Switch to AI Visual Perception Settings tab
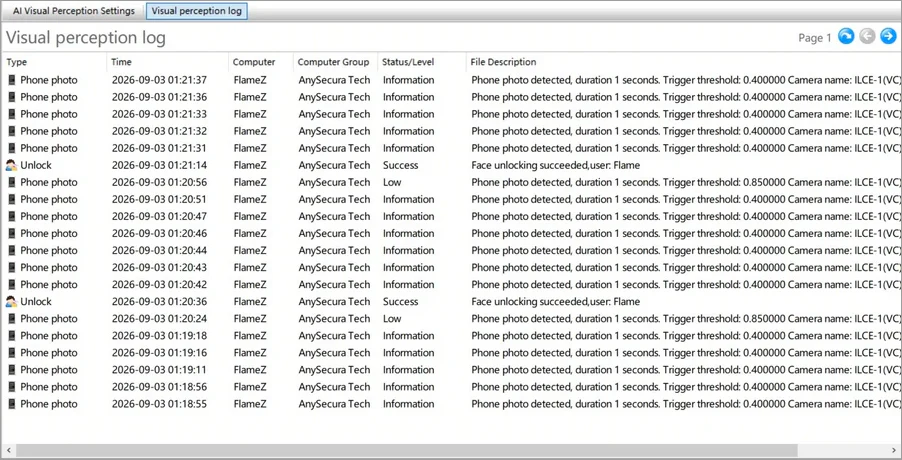Viewport: 902px width, 460px height. coord(74,11)
